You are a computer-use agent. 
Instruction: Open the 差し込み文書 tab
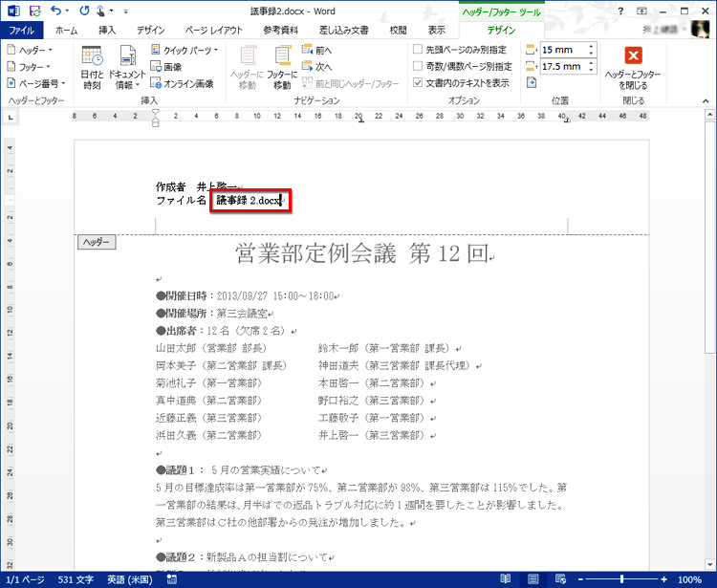click(343, 31)
